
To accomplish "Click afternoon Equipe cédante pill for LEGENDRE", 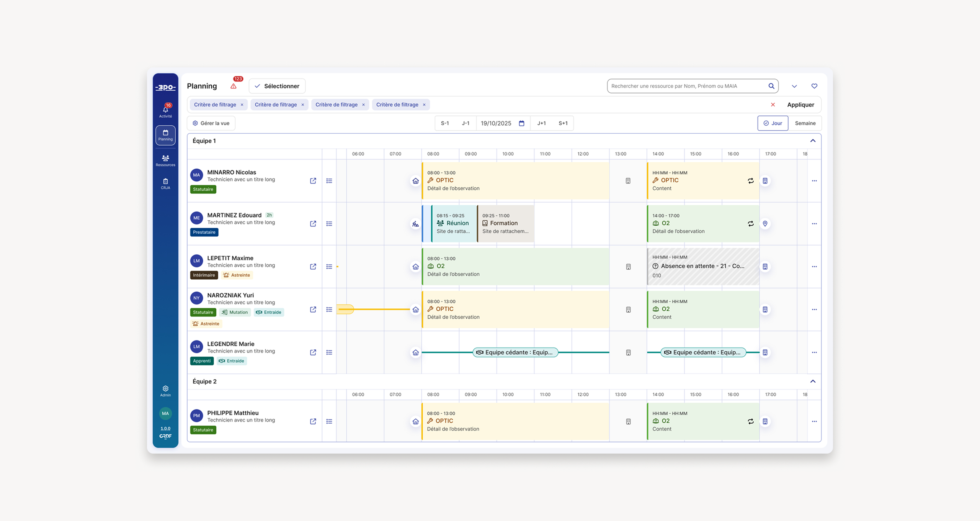I will coord(703,352).
